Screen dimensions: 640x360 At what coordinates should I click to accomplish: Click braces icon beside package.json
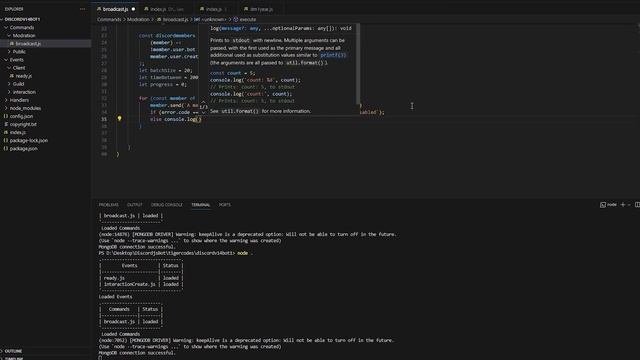(x=6, y=148)
